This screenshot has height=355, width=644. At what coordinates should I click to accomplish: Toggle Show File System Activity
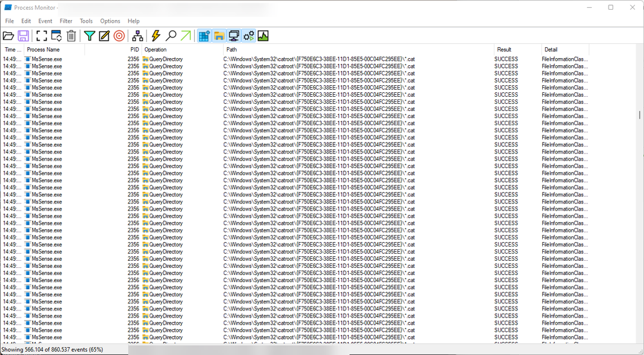[x=219, y=36]
